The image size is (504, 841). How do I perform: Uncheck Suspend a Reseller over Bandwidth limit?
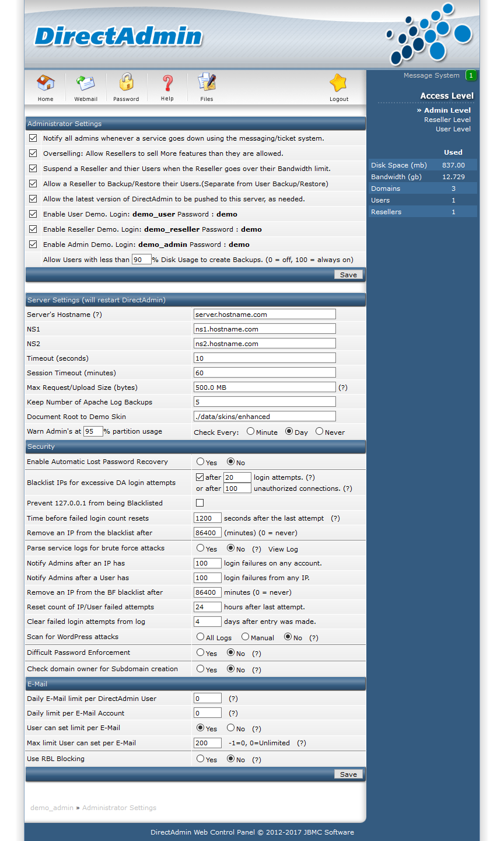click(x=33, y=169)
